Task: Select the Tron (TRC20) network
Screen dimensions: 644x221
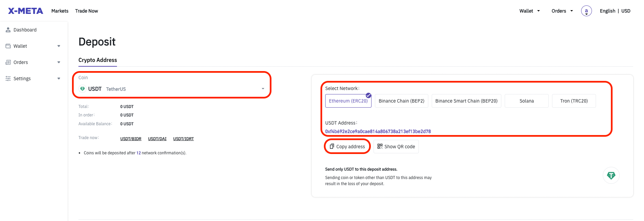Action: click(574, 101)
